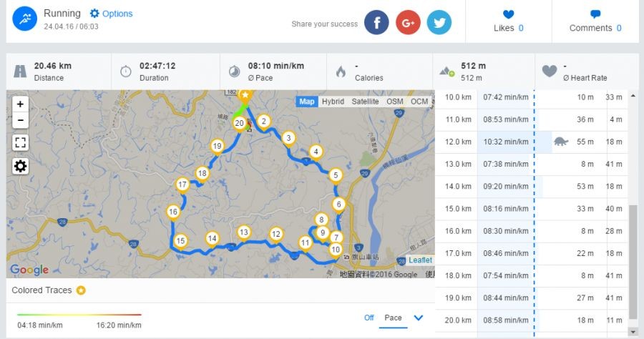Zoom out on the map

[x=20, y=120]
